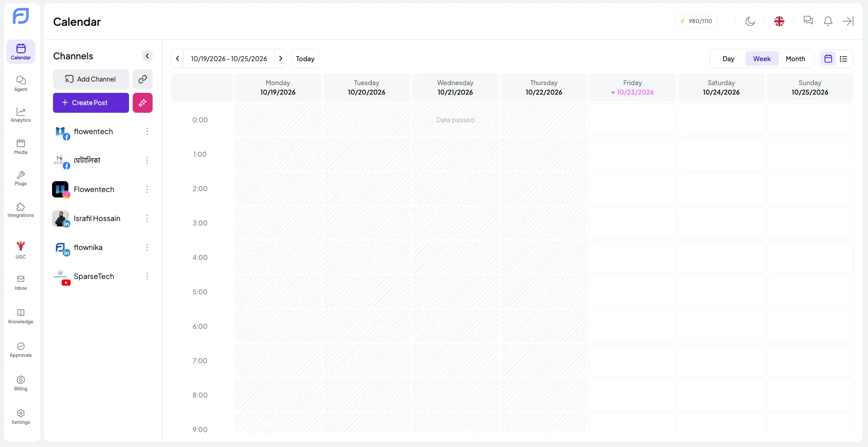
Task: Open options menu for SparseTech channel
Action: click(x=147, y=276)
